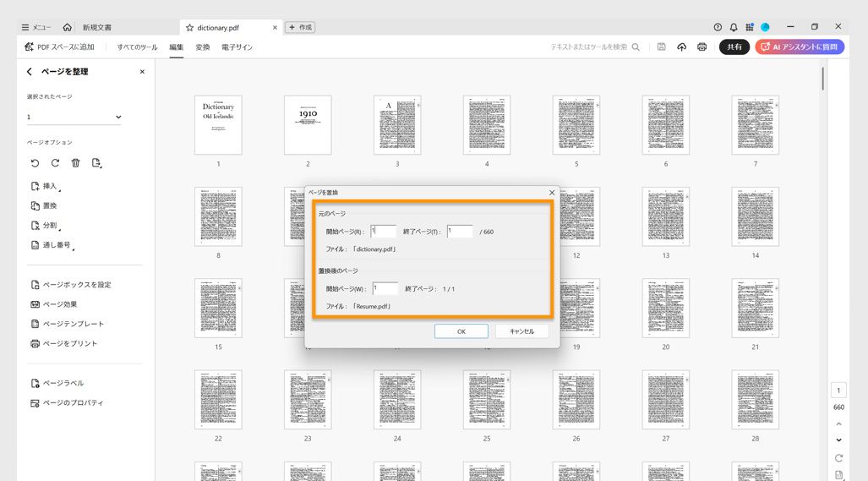Open the 分割 split option
This screenshot has width=868, height=481.
coord(45,225)
